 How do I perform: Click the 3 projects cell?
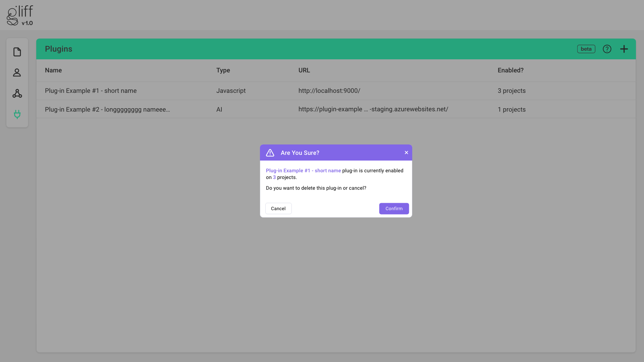(512, 91)
